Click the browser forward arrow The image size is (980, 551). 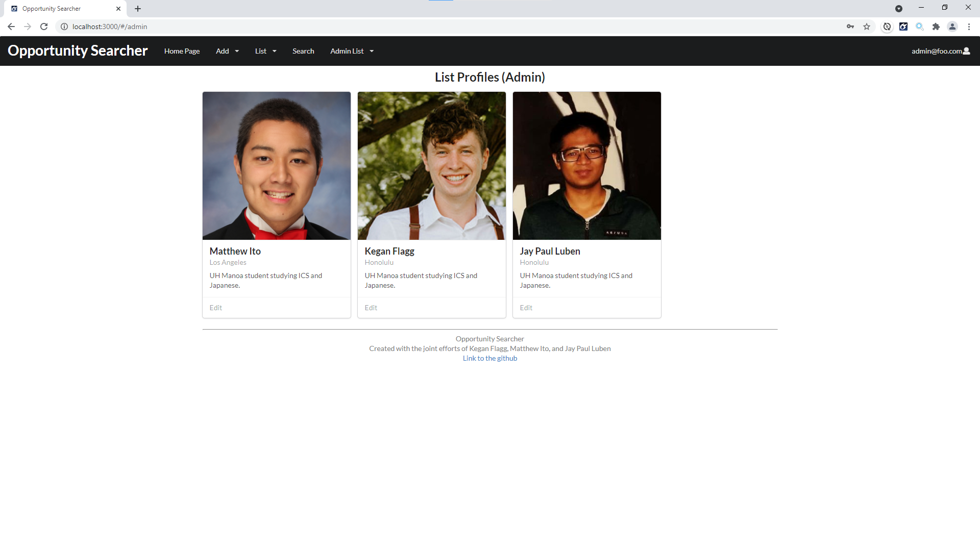(x=28, y=27)
